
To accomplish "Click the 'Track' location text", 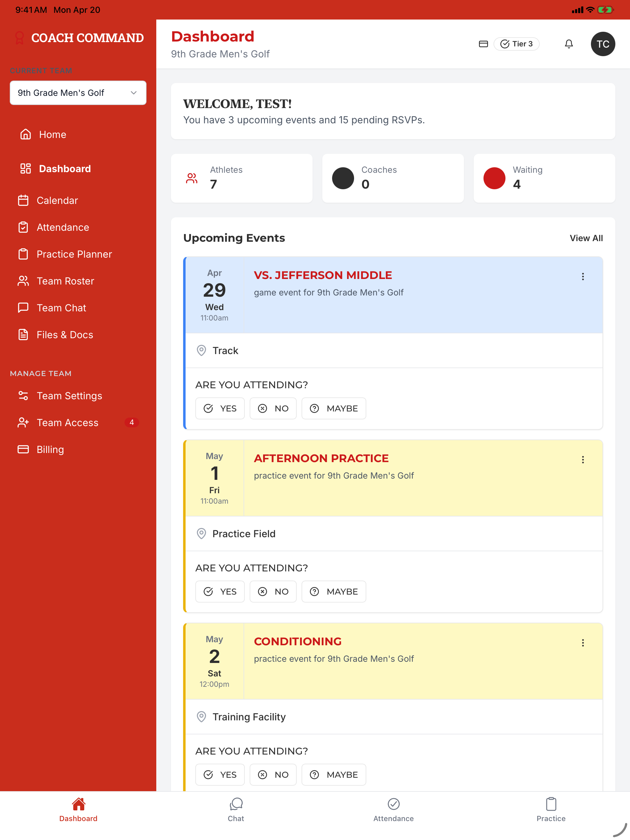I will point(225,350).
